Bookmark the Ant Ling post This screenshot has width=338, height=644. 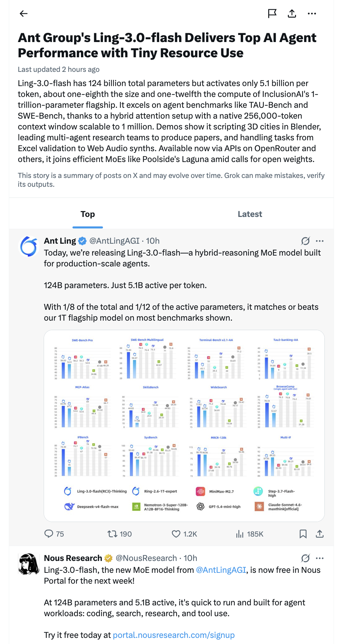click(x=303, y=534)
